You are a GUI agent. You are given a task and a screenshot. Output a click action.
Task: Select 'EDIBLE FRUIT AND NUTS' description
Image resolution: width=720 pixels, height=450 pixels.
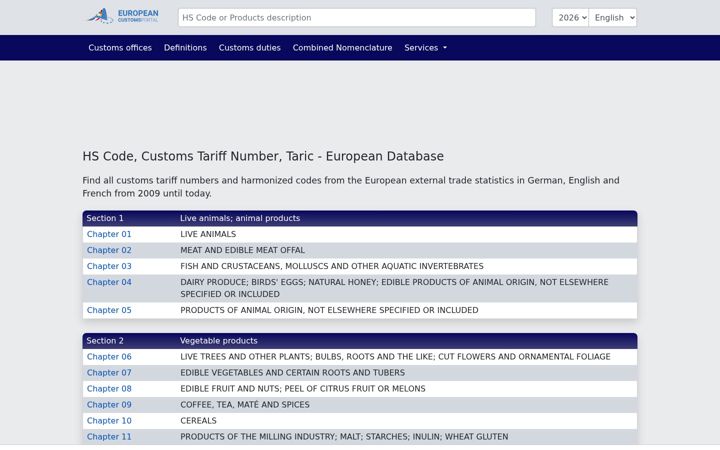tap(303, 389)
